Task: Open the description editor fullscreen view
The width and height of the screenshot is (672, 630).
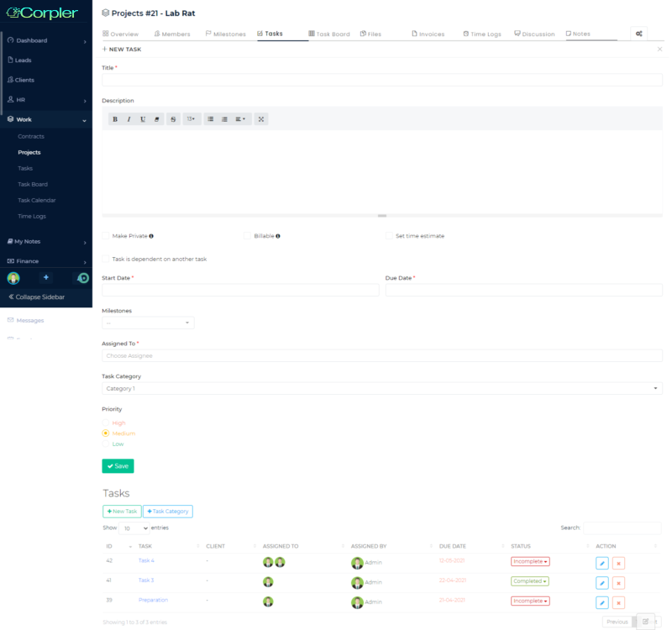Action: point(261,119)
